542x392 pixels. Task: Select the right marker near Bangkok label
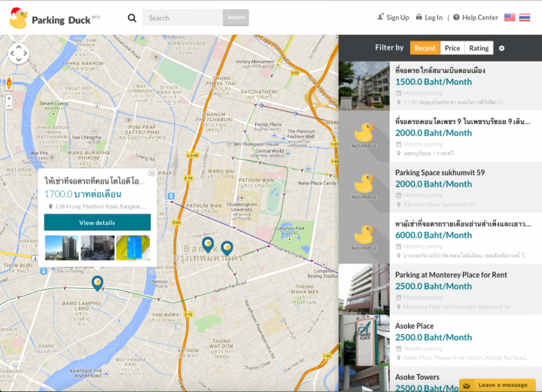pyautogui.click(x=227, y=248)
